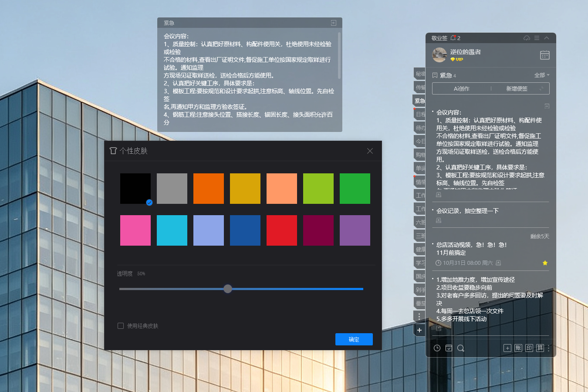Switch to the 紧急 sidebar tab
588x392 pixels.
point(419,101)
